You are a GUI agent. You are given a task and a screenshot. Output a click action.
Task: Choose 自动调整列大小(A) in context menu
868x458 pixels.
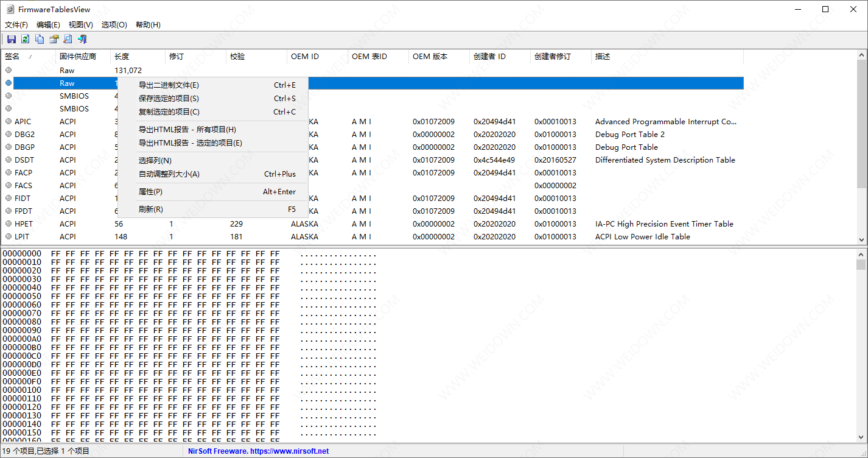[213, 174]
